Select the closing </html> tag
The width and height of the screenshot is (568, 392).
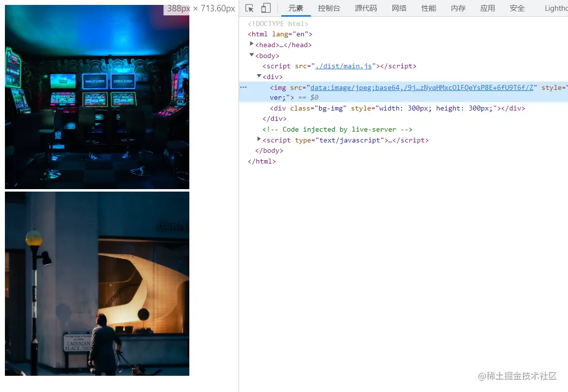262,161
